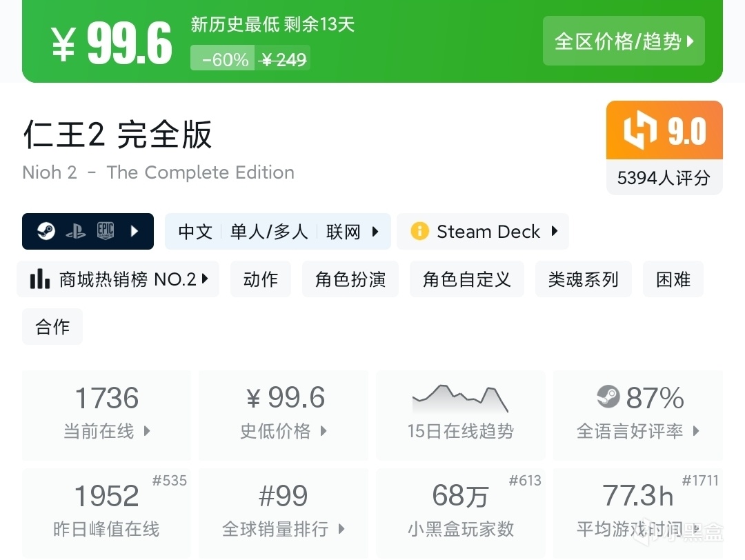The width and height of the screenshot is (745, 560).
Task: Open 当前在线 1736 player stats
Action: 106,414
